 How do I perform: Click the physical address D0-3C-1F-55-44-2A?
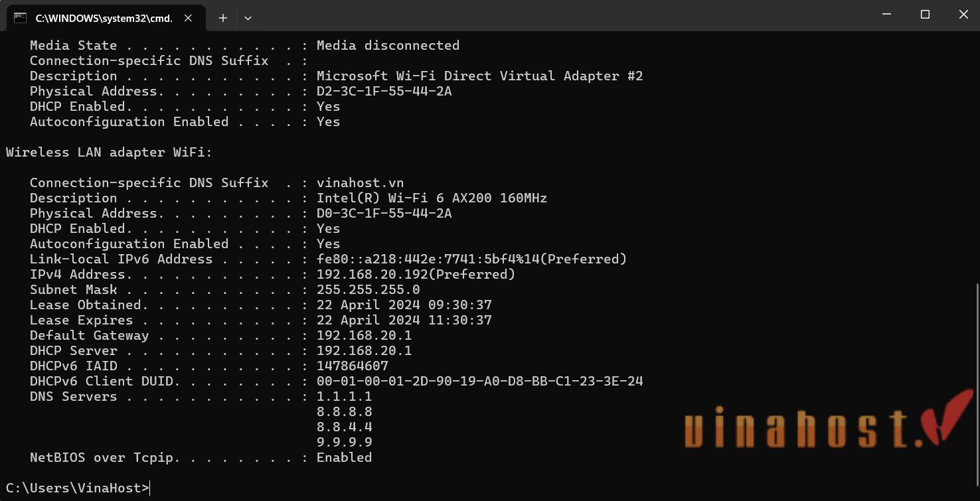click(x=384, y=213)
